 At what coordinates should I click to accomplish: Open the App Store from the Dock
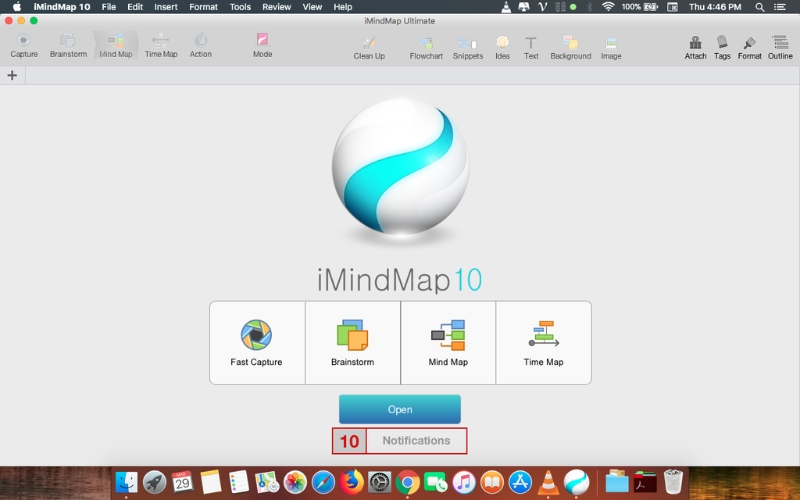tap(520, 482)
